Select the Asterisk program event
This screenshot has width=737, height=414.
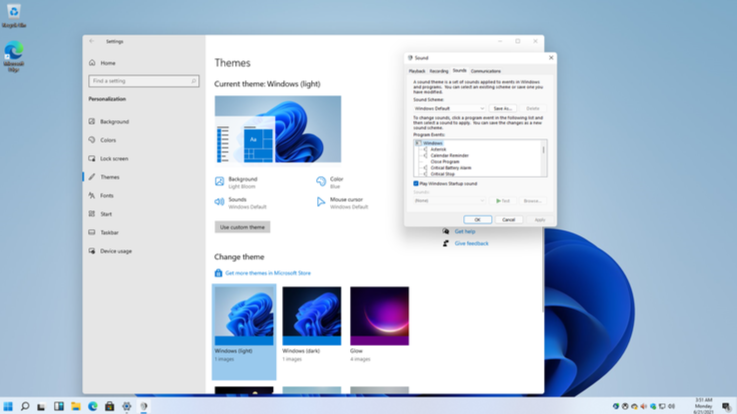[439, 149]
